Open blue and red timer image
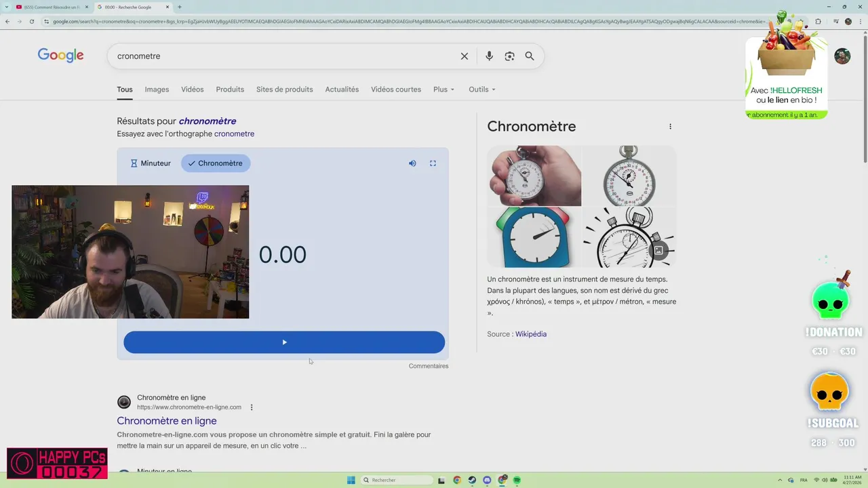 tap(534, 237)
